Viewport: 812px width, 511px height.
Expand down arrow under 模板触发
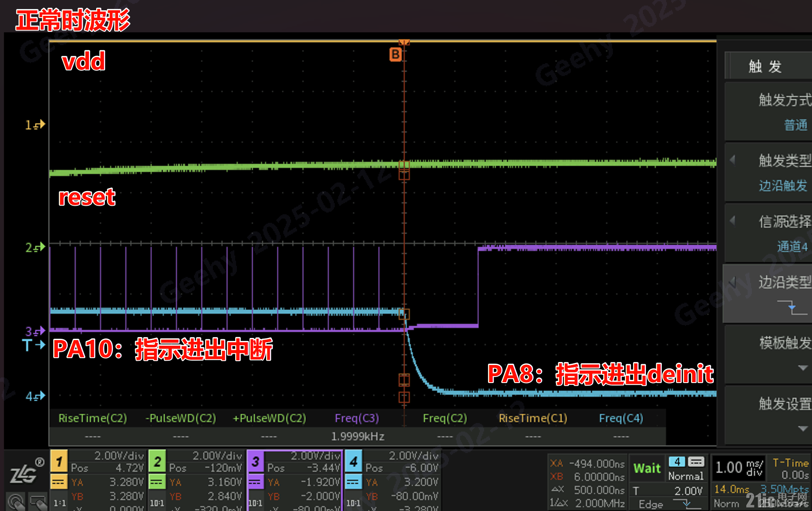point(803,368)
